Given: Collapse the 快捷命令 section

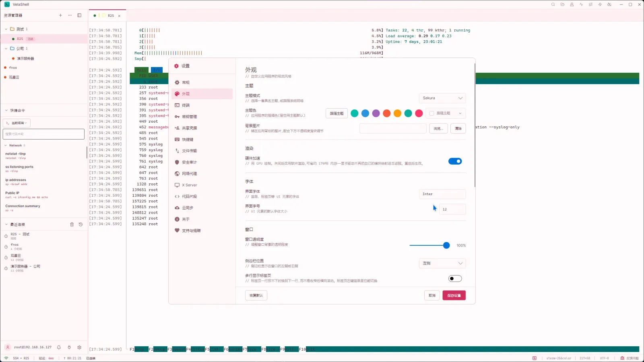Looking at the screenshot, I should click(6, 110).
